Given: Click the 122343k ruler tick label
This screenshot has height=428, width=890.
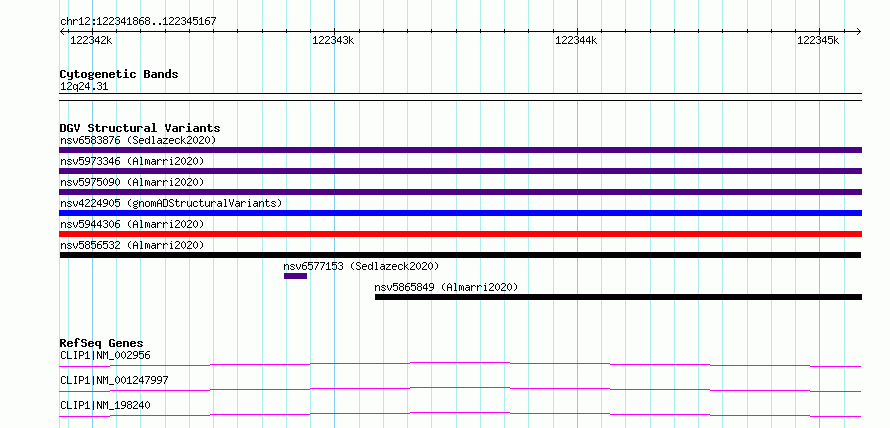Looking at the screenshot, I should (333, 40).
